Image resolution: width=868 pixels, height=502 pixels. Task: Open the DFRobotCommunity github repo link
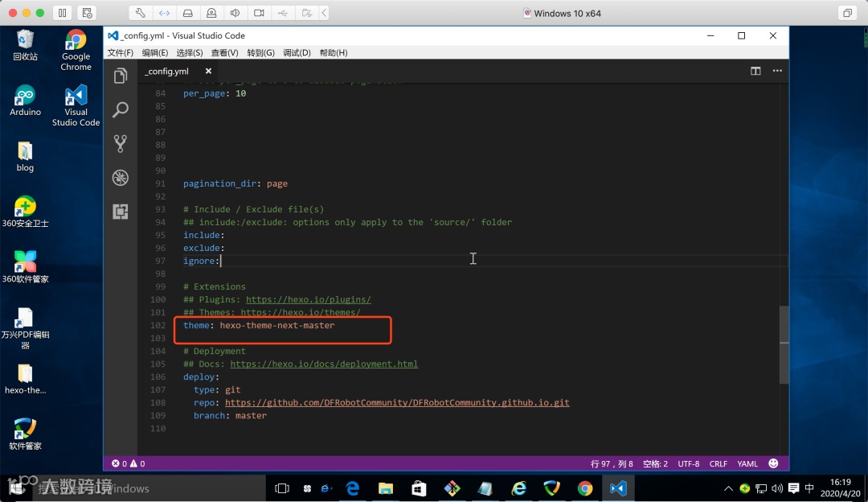pyautogui.click(x=397, y=403)
